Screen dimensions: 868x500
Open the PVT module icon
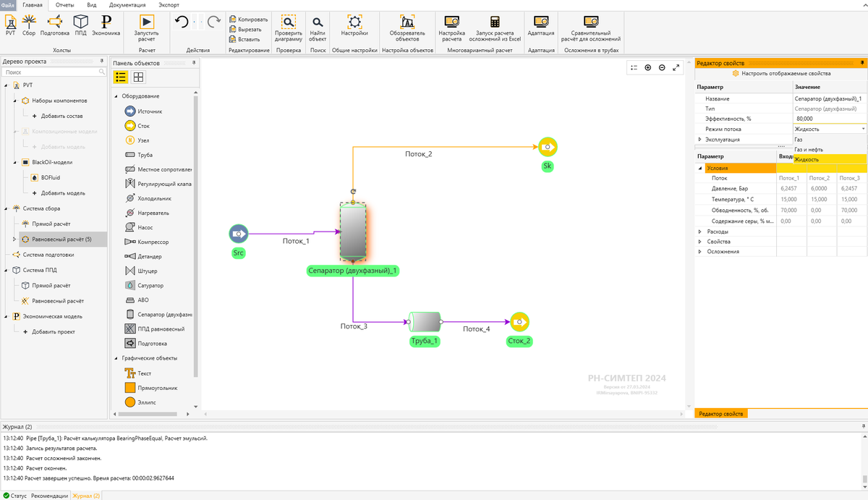[x=10, y=25]
